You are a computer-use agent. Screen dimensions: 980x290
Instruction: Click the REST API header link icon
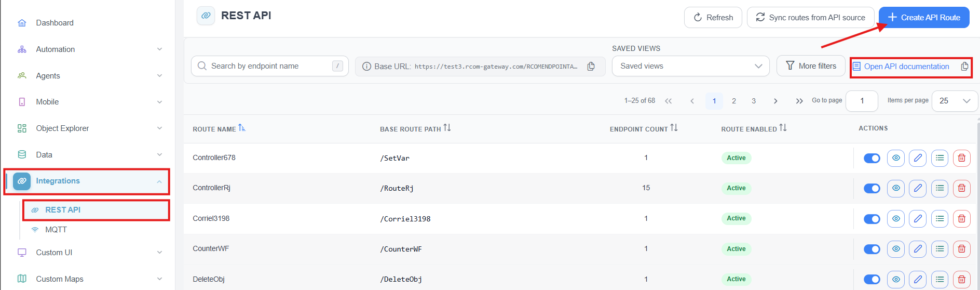[206, 16]
